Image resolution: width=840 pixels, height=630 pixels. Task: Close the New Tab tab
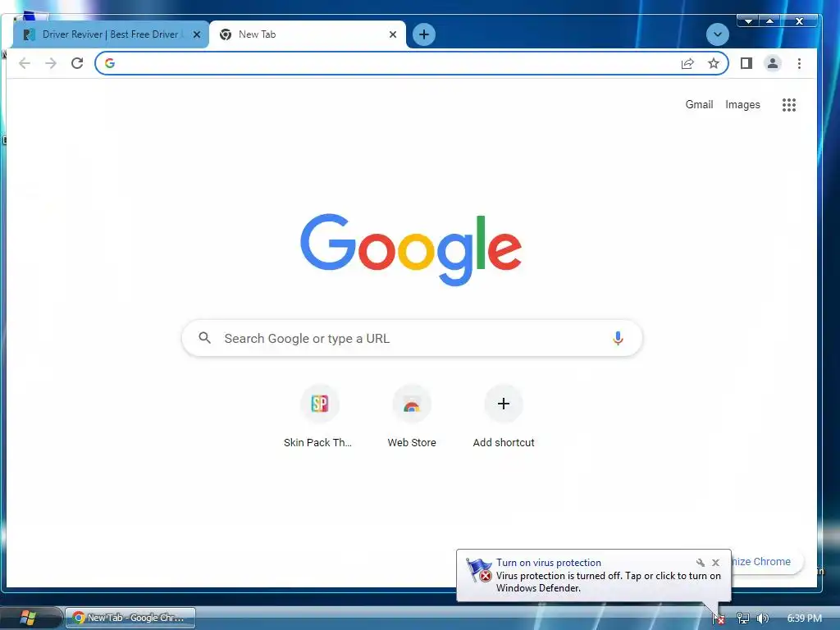tap(393, 34)
